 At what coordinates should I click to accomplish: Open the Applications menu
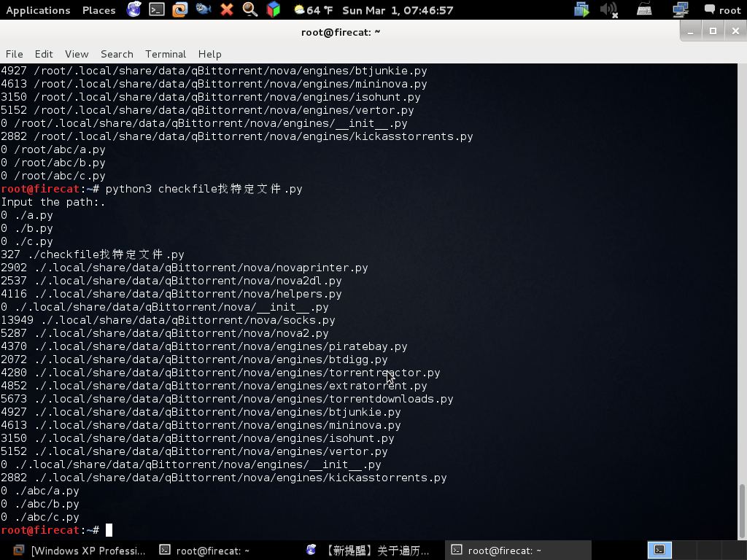37,9
